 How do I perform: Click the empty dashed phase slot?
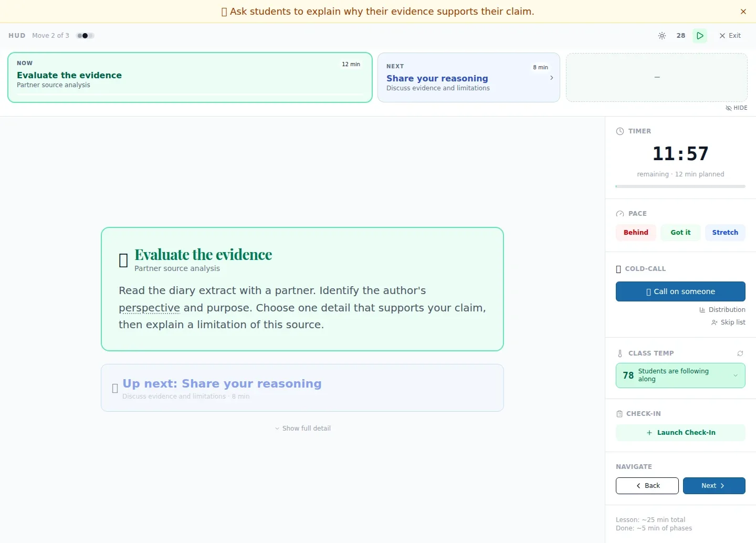pos(657,77)
